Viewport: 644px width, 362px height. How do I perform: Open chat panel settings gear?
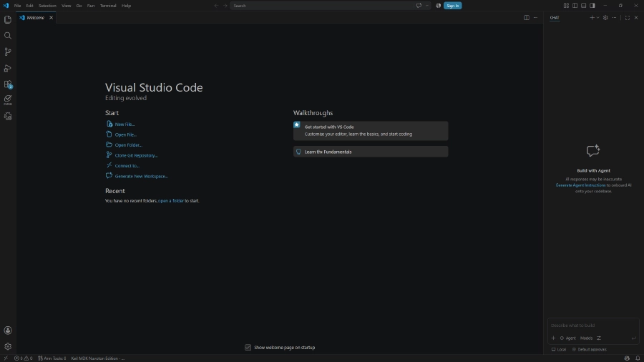tap(605, 18)
